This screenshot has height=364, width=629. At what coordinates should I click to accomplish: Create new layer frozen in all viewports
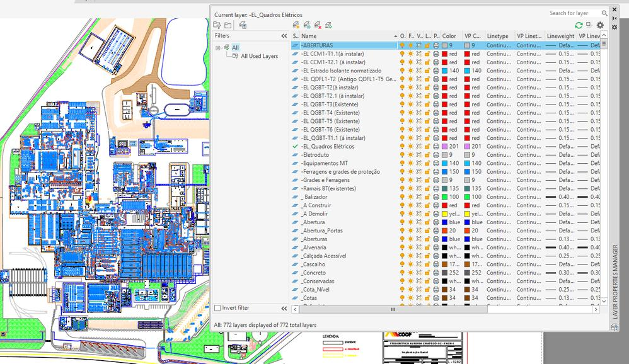click(307, 25)
